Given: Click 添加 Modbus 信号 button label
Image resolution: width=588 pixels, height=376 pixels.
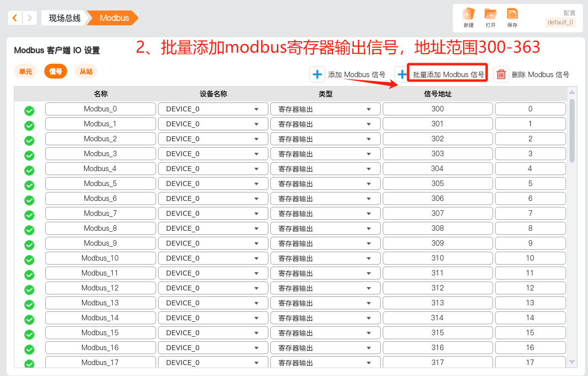Looking at the screenshot, I should (x=356, y=75).
